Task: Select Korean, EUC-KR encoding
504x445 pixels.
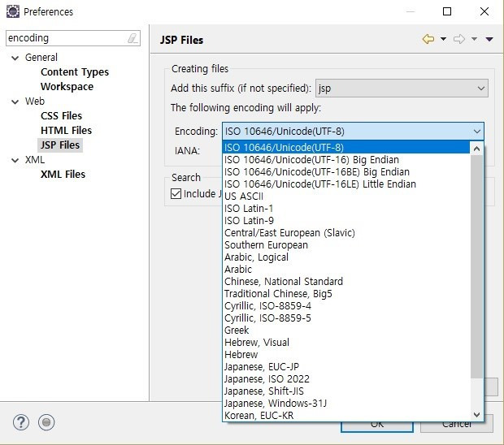Action: (x=346, y=416)
